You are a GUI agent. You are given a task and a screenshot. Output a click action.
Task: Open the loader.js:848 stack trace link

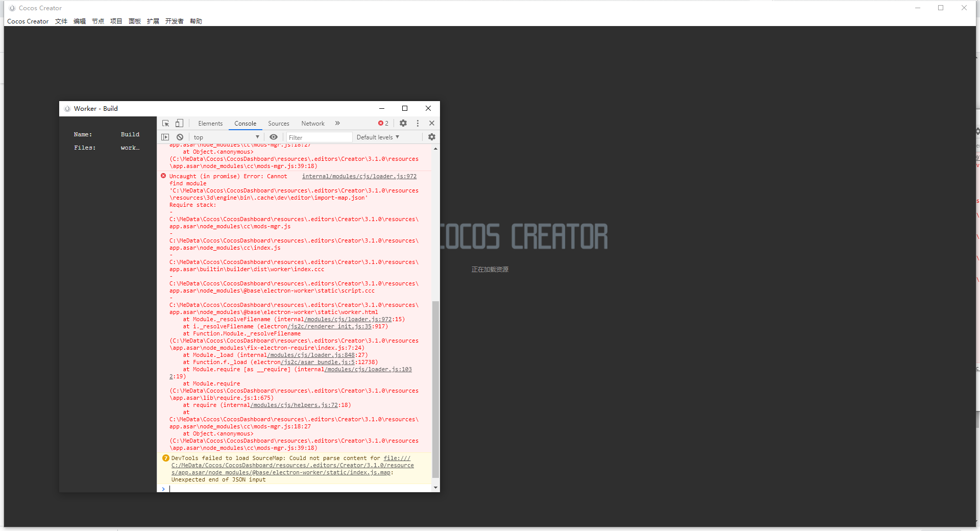(x=311, y=355)
